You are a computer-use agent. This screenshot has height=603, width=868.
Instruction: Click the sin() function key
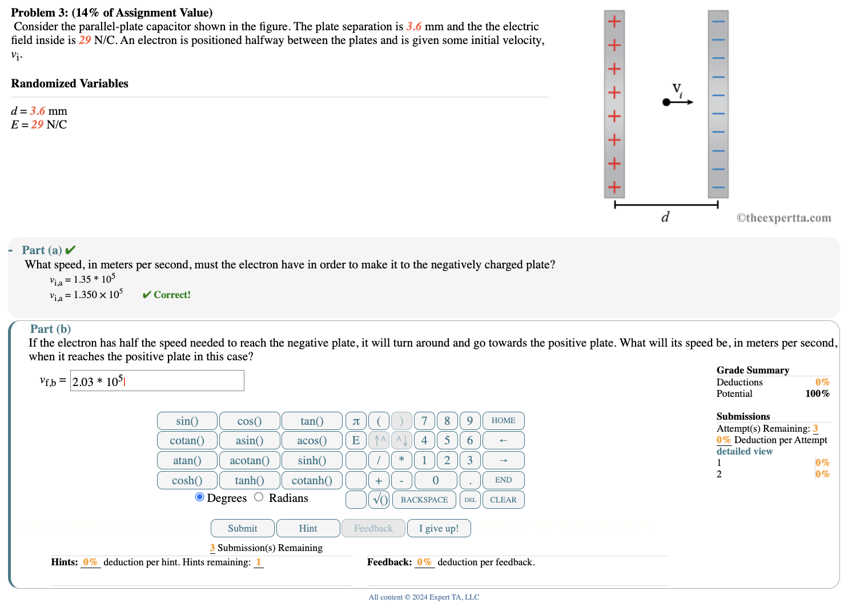coord(187,421)
